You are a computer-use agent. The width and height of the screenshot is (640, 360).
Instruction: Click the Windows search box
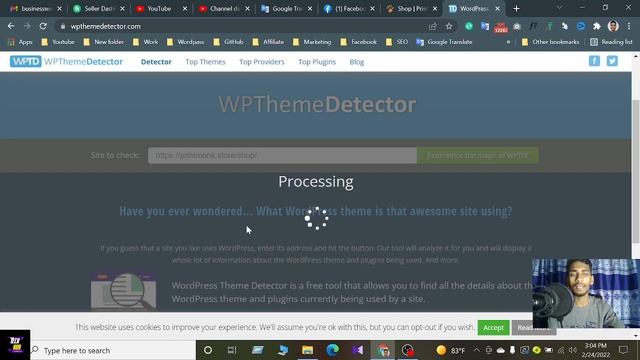(113, 350)
